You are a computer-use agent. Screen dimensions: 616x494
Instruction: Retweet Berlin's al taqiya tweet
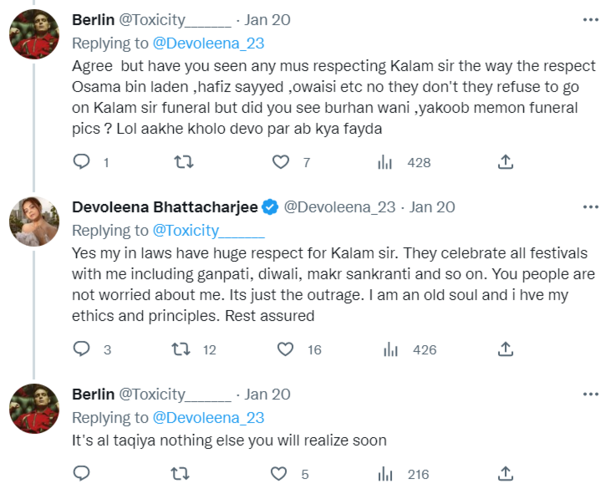183,474
